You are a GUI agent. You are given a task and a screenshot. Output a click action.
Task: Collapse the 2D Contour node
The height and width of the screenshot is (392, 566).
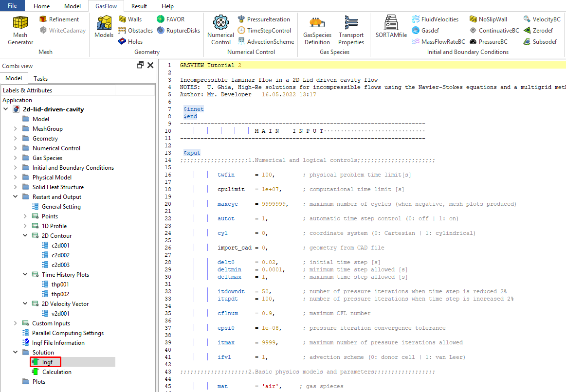point(25,236)
